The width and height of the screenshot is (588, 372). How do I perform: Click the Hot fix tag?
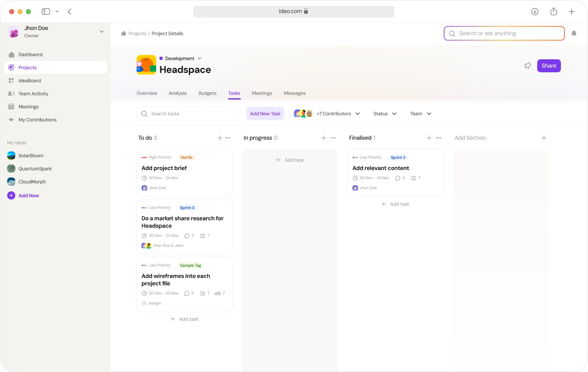[187, 157]
